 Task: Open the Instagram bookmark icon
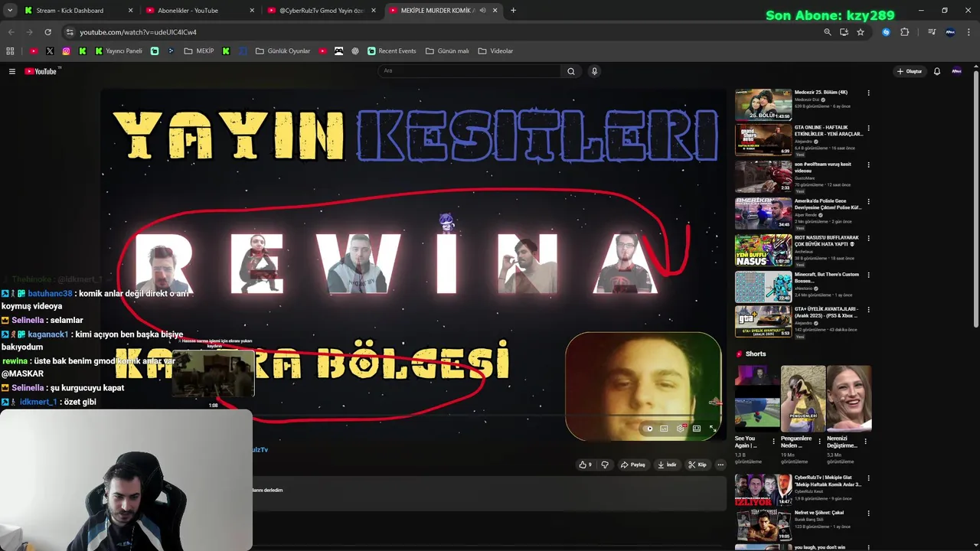66,51
